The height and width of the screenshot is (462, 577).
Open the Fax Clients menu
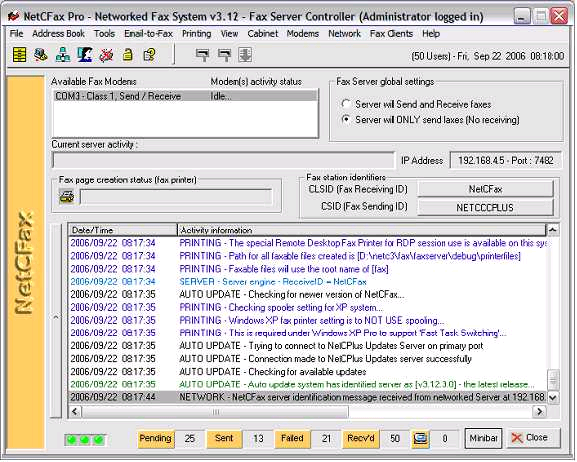[x=391, y=34]
